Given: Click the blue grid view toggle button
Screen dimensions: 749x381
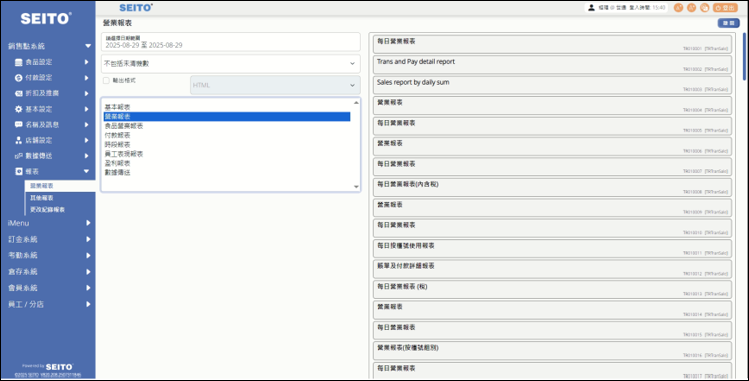Looking at the screenshot, I should click(728, 23).
